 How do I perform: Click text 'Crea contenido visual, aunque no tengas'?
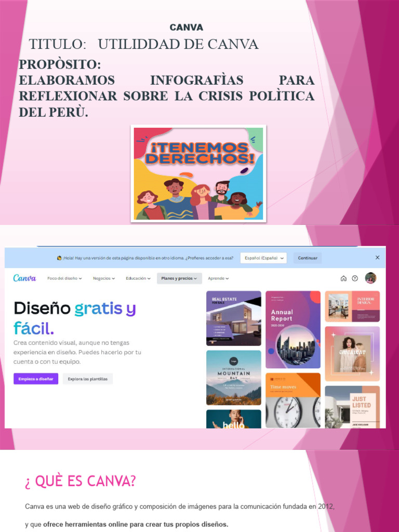[x=71, y=343]
